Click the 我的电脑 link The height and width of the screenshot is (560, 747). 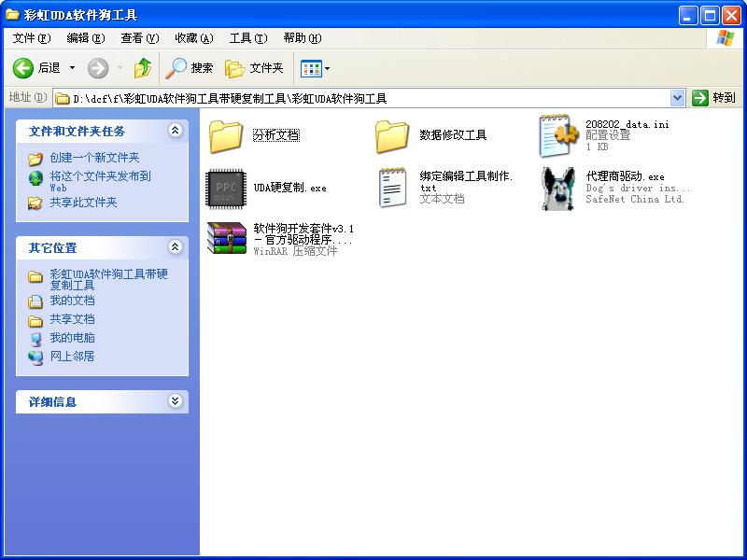pos(72,338)
